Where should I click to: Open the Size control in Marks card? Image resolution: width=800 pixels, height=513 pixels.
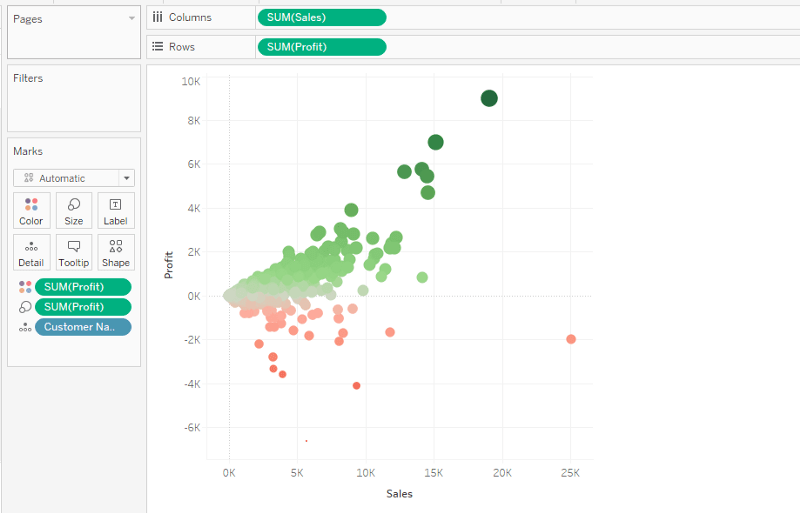coord(74,210)
